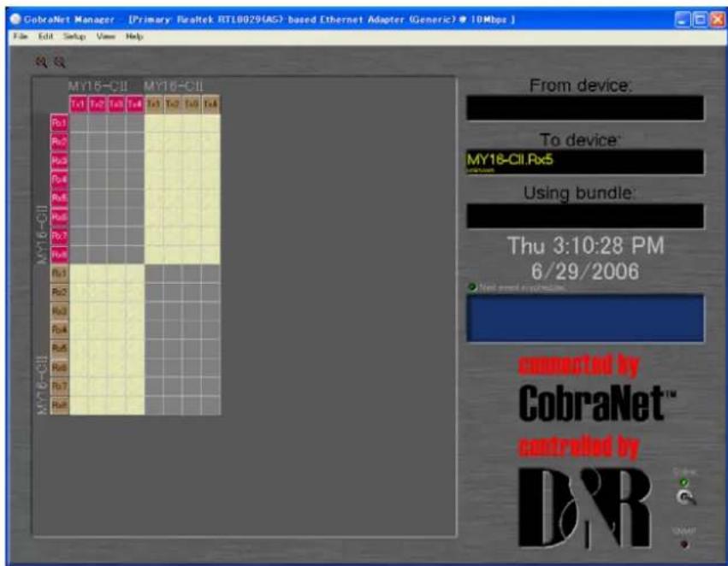Viewport: 728px width, 566px height.
Task: Select the pink Rx3 receiver row label
Action: point(59,161)
